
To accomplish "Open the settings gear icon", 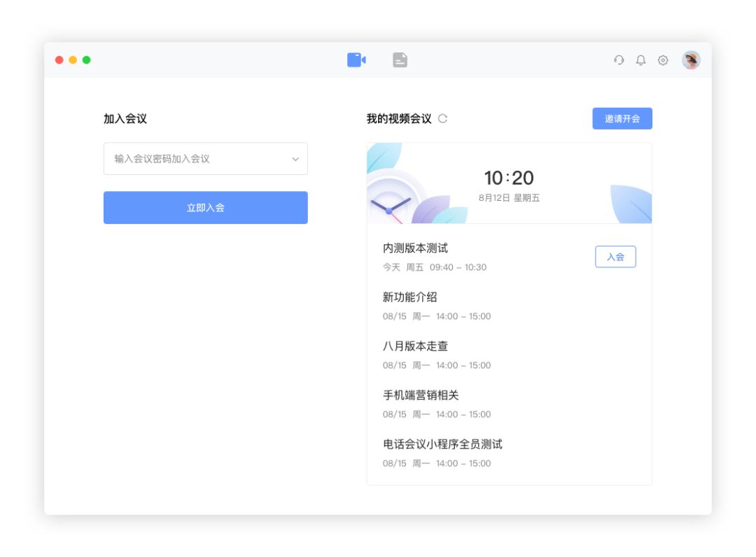I will pyautogui.click(x=663, y=60).
